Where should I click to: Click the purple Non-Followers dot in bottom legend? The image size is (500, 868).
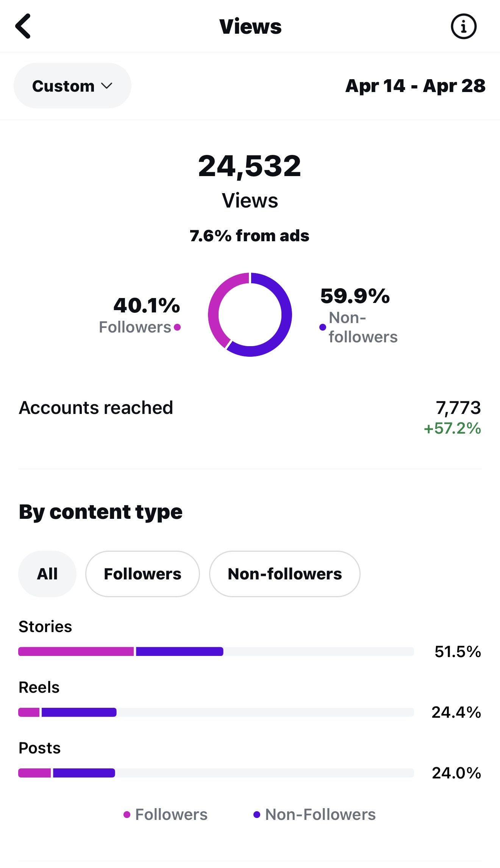[257, 815]
